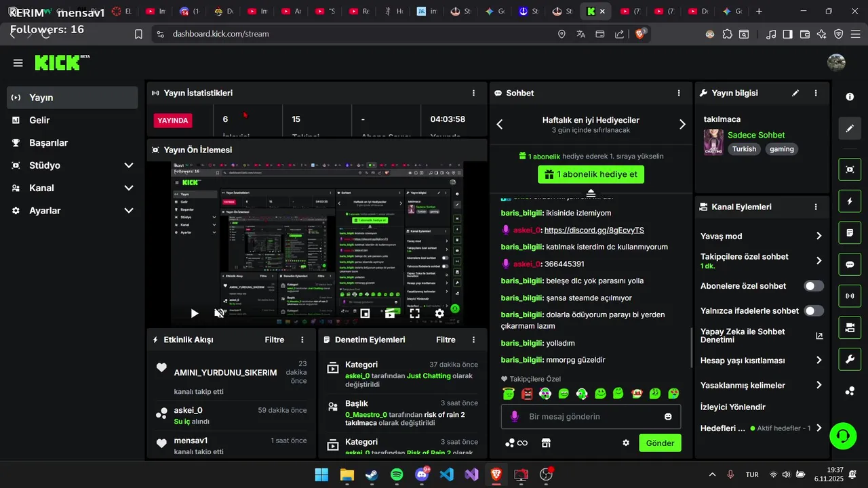Go to Gelir in left sidebar
The image size is (868, 488).
pos(73,120)
